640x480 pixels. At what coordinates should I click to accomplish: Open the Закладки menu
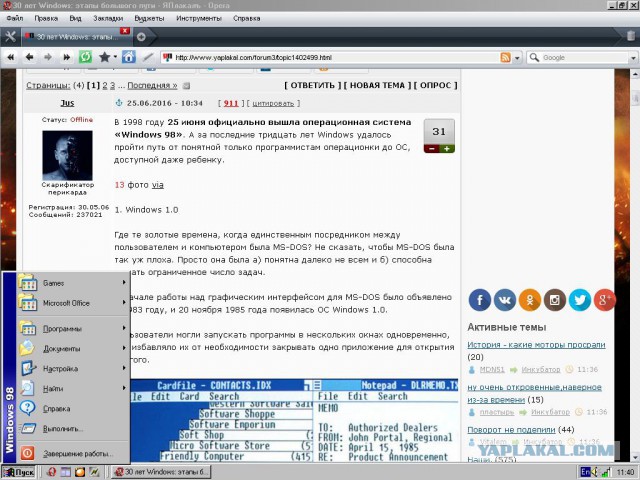coord(108,18)
